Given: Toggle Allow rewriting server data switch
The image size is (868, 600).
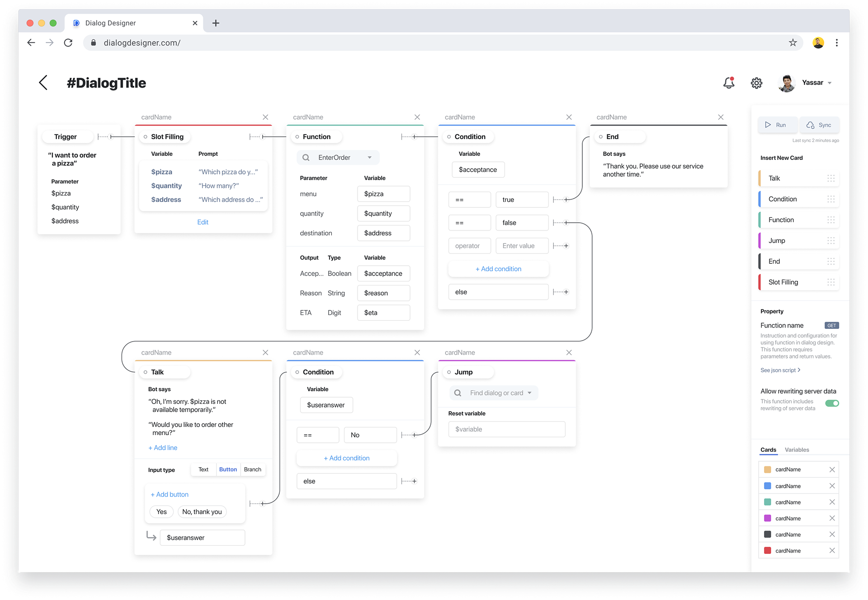Looking at the screenshot, I should pyautogui.click(x=832, y=403).
